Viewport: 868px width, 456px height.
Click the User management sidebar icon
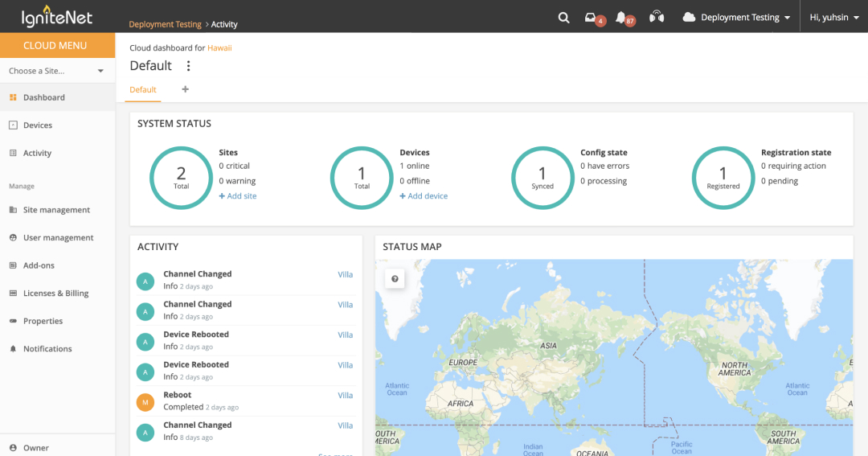(x=14, y=238)
